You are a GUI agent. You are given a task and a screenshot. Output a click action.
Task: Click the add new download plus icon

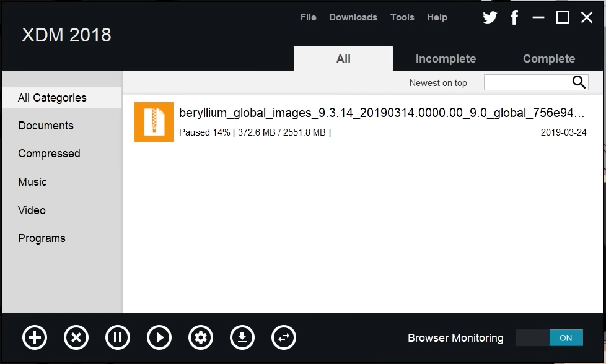pos(35,337)
